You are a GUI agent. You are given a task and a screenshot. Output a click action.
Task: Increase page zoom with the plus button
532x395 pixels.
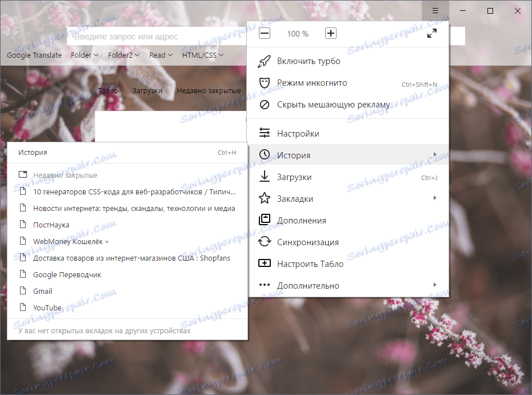[330, 33]
